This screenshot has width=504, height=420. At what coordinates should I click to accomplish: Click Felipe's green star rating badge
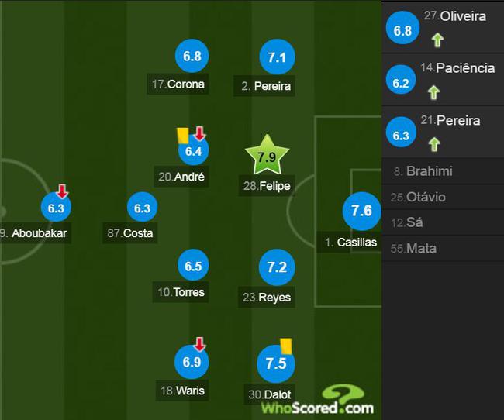click(267, 155)
